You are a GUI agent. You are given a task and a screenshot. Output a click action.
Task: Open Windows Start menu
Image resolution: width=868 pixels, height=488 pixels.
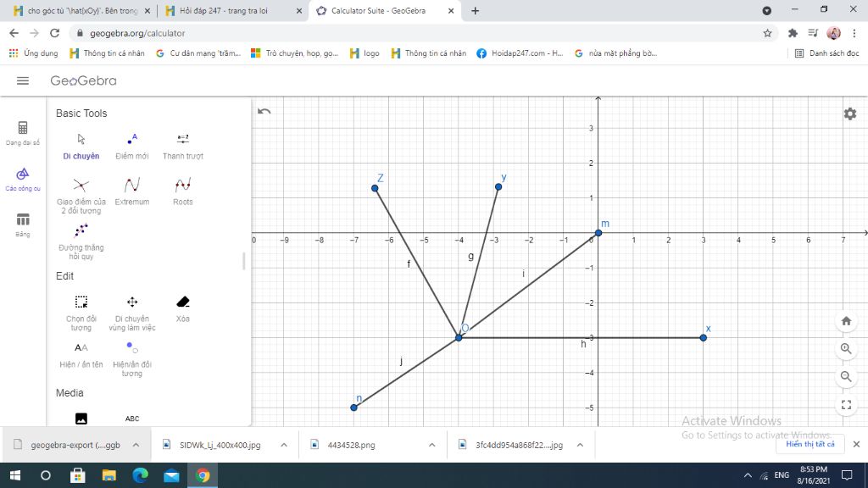(15, 475)
